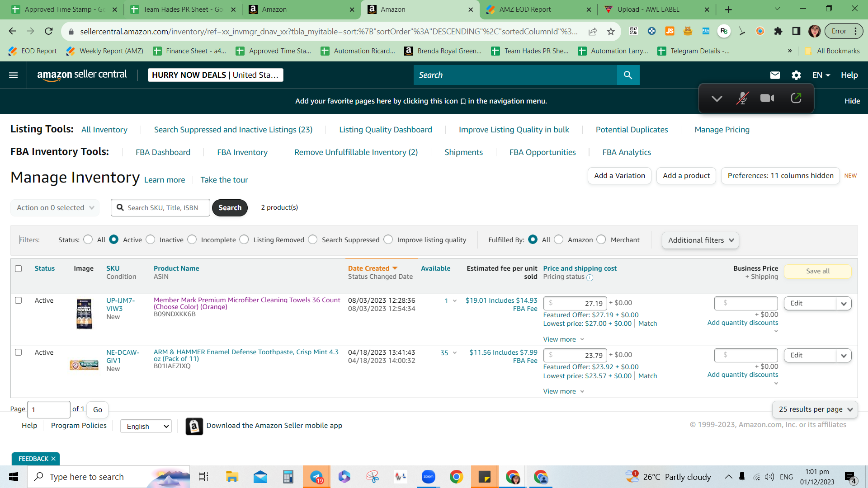Open the Windows Start menu
The width and height of the screenshot is (868, 488).
[14, 477]
